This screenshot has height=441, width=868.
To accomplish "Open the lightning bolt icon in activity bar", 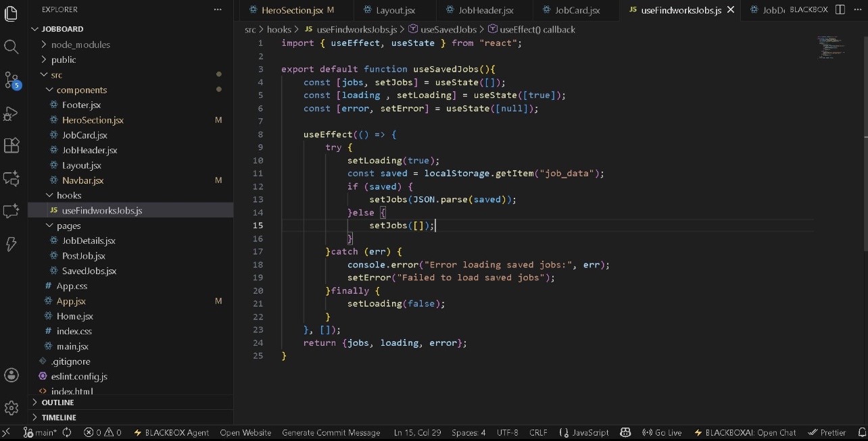I will click(11, 244).
